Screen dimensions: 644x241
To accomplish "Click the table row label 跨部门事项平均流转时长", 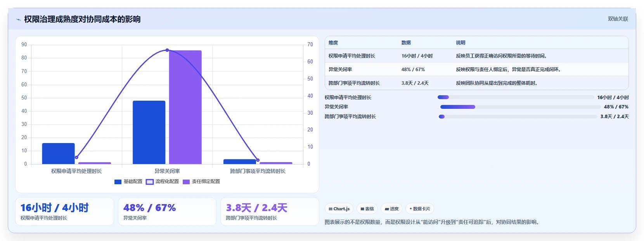I will (x=354, y=83).
